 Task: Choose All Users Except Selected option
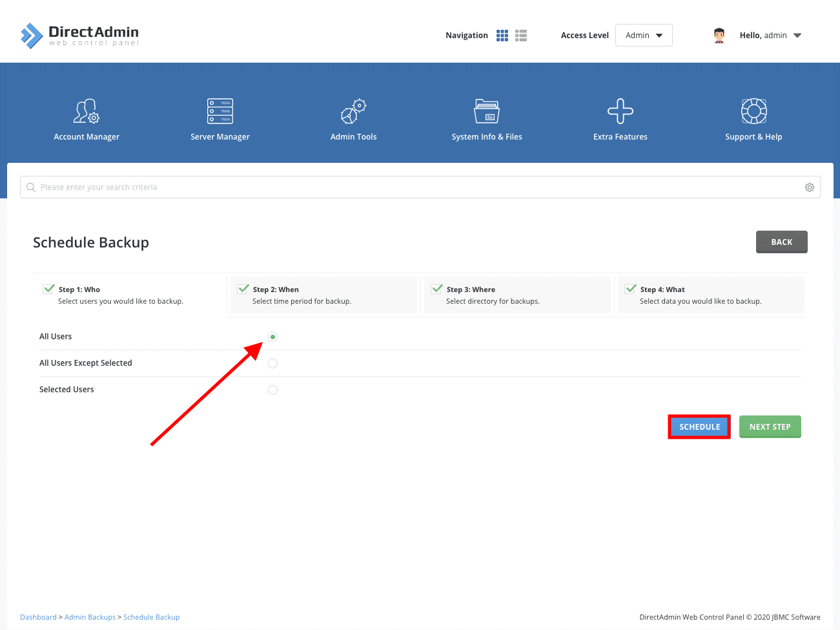pos(272,364)
